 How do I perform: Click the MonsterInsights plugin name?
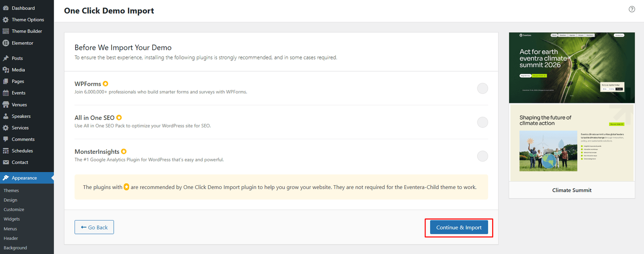point(97,151)
